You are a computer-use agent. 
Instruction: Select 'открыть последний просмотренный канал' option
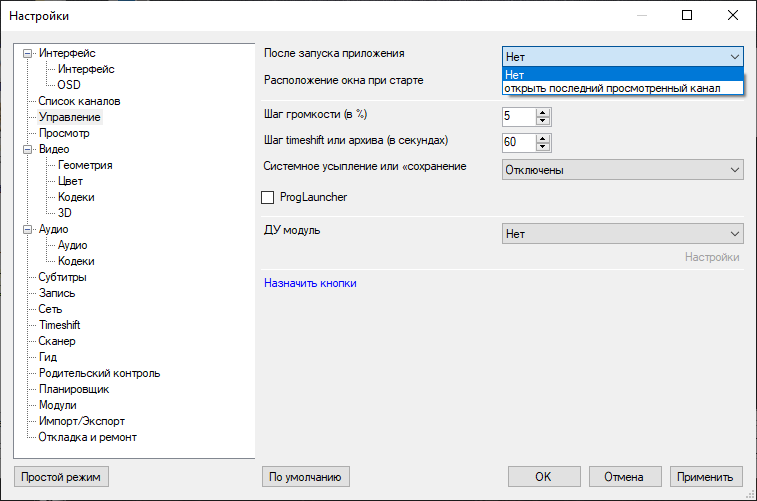click(612, 88)
